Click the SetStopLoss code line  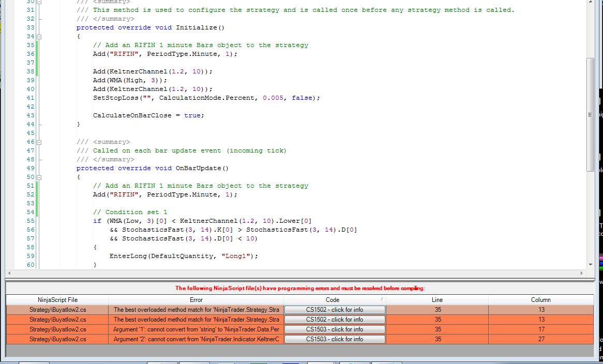[x=206, y=98]
